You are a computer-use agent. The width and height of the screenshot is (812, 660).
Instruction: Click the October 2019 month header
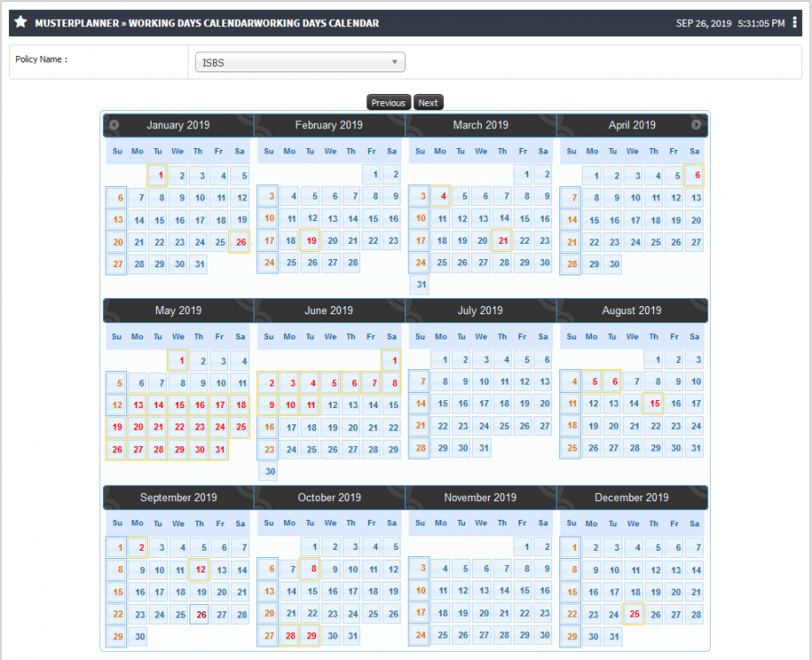pyautogui.click(x=329, y=497)
